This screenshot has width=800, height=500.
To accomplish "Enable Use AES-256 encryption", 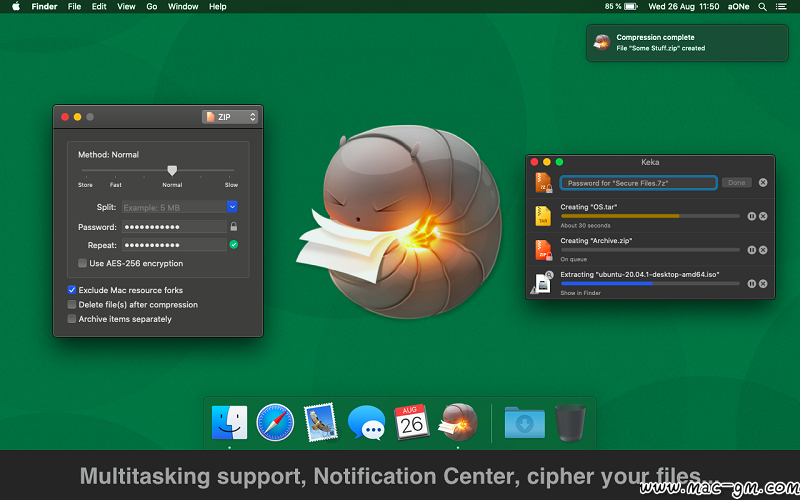I will [x=82, y=263].
